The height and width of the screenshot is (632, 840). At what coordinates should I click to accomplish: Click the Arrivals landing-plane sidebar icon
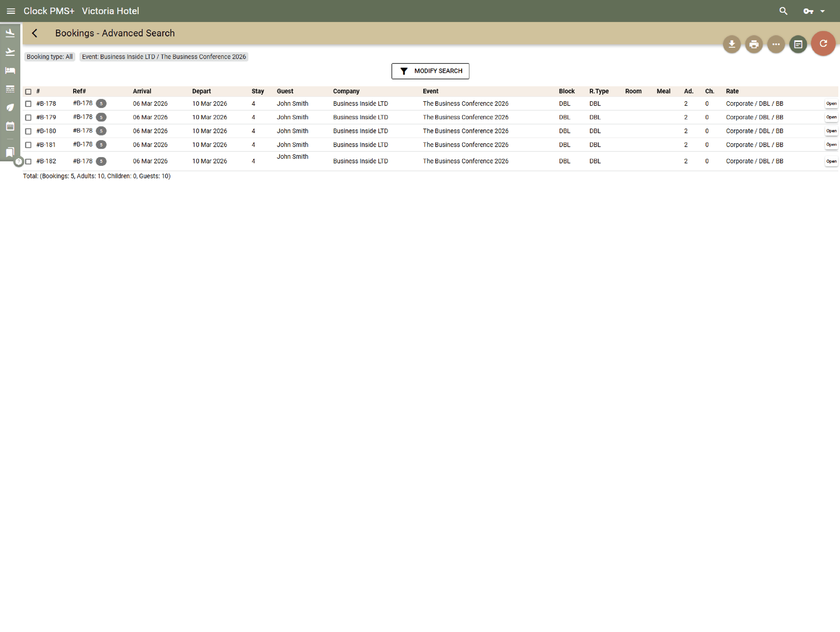[x=10, y=33]
